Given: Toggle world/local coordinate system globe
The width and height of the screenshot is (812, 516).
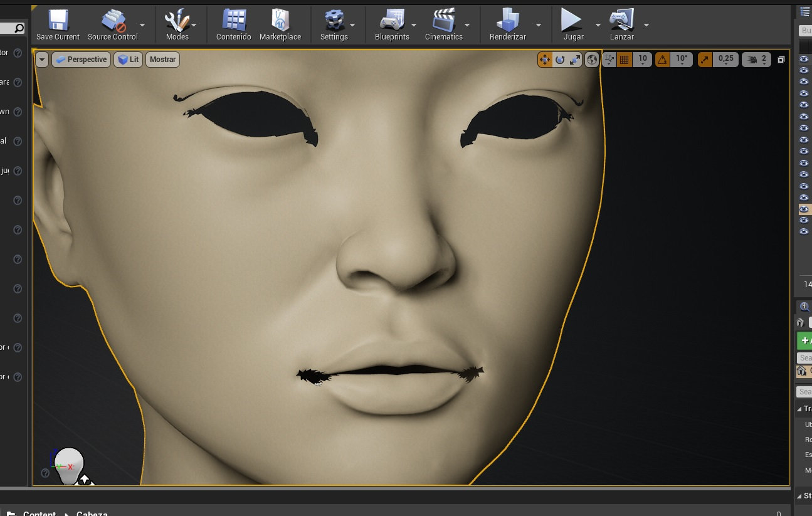Looking at the screenshot, I should click(x=592, y=60).
